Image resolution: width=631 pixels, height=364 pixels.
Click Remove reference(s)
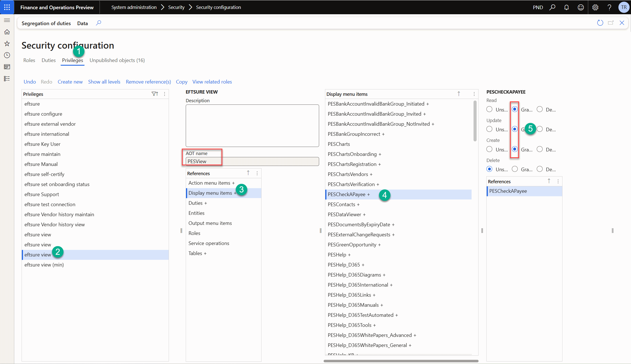tap(148, 82)
